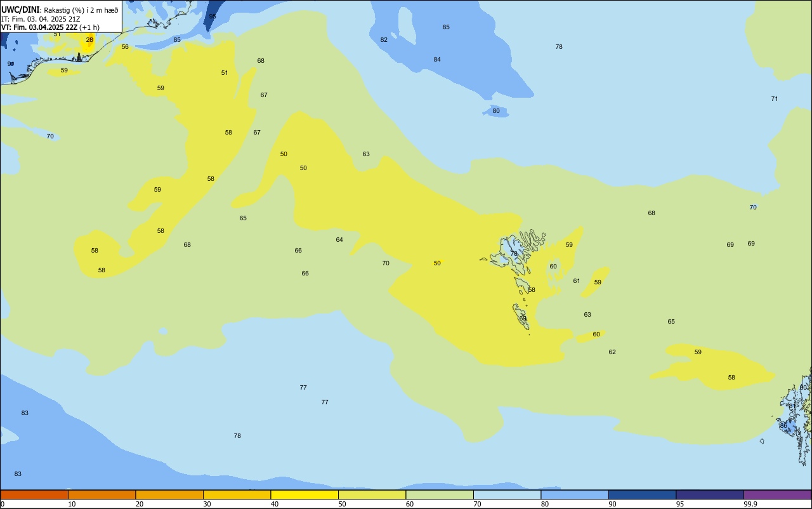Click the 60–70 light green legend swatch
The height and width of the screenshot is (509, 812).
tap(440, 494)
